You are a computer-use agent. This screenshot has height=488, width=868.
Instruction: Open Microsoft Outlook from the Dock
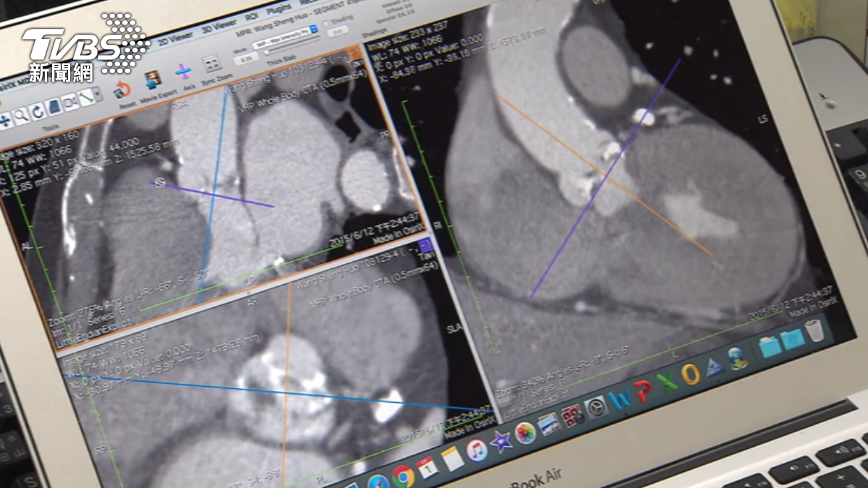click(x=691, y=374)
